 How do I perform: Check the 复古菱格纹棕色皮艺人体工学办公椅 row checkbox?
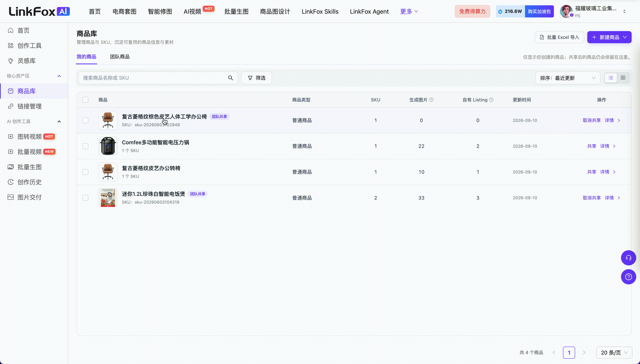pyautogui.click(x=85, y=121)
